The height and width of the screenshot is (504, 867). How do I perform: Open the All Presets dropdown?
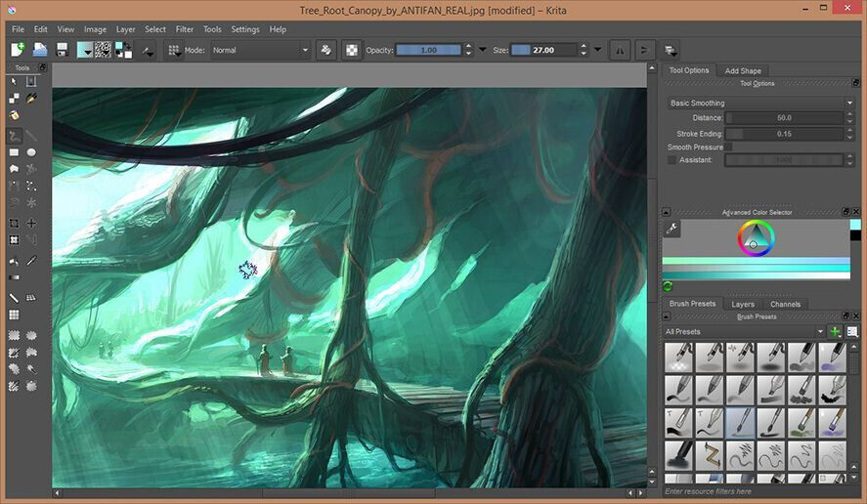coord(745,332)
